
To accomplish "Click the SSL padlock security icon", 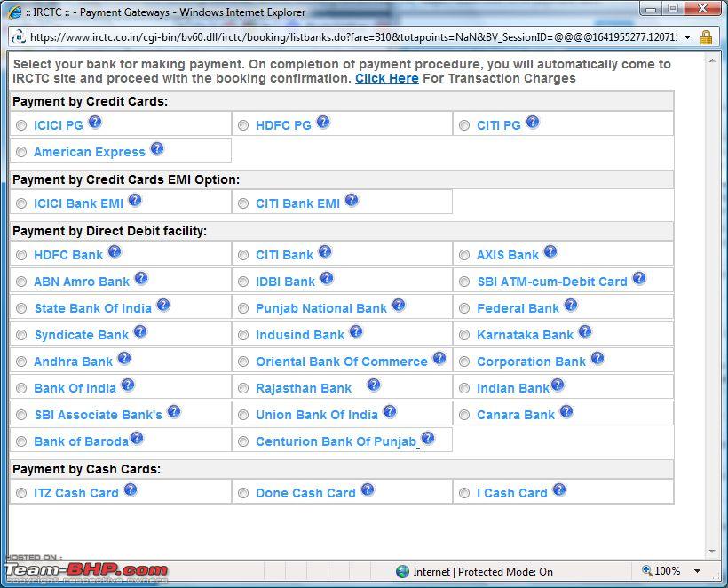I will click(706, 37).
